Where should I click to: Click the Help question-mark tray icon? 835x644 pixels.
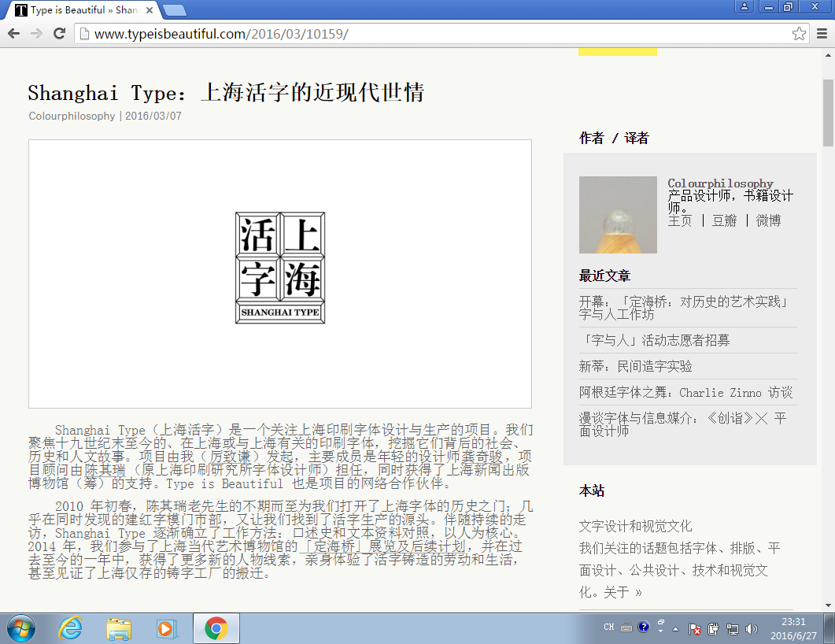point(645,627)
